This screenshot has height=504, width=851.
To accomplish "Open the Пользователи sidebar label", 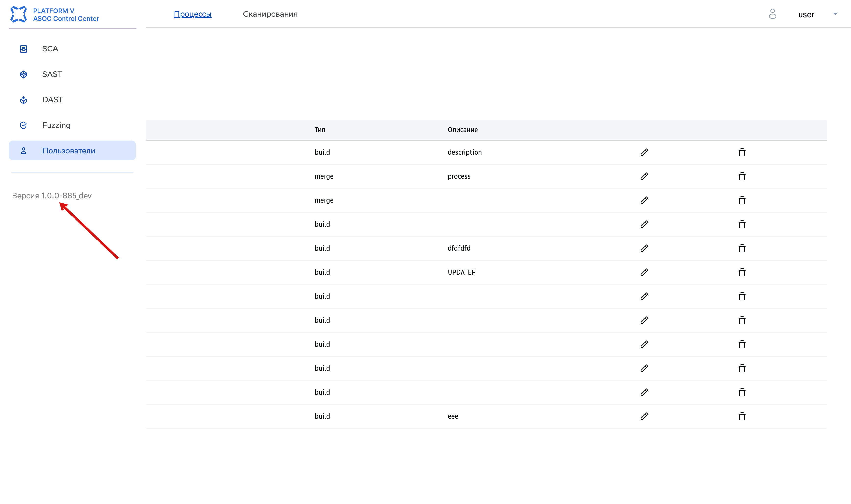I will point(69,151).
